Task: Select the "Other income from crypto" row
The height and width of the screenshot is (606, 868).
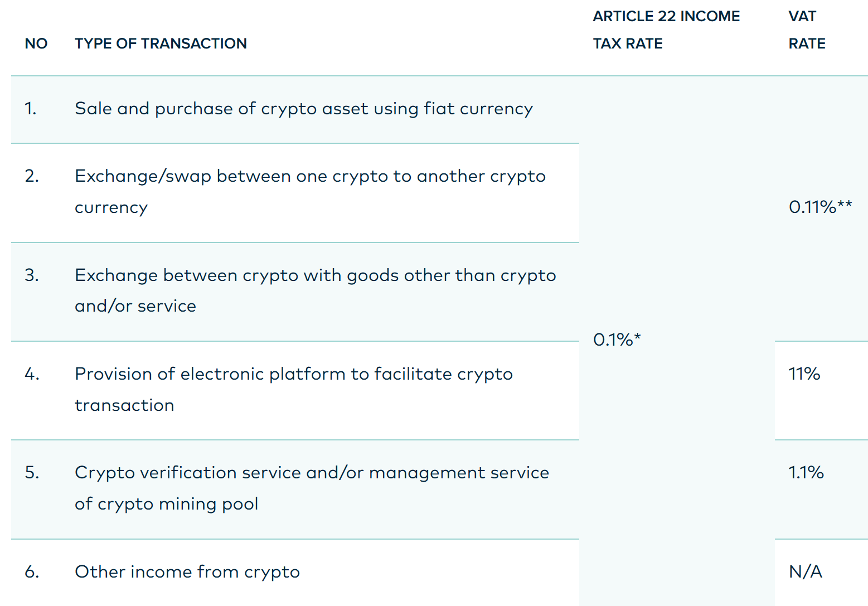Action: tap(187, 572)
